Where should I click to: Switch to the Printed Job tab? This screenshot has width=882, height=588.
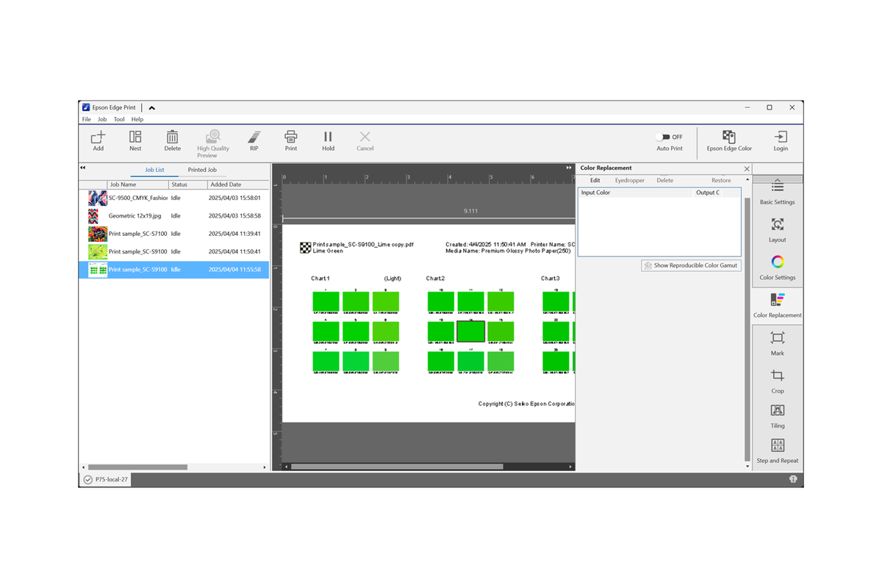point(202,170)
